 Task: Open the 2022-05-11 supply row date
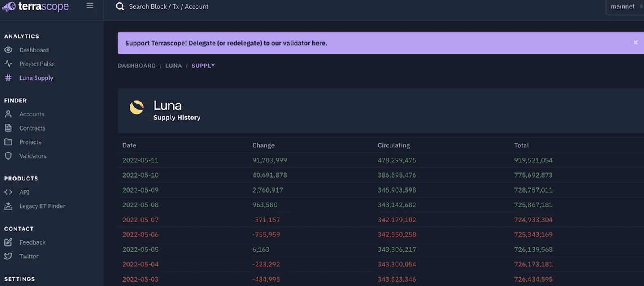pyautogui.click(x=140, y=160)
